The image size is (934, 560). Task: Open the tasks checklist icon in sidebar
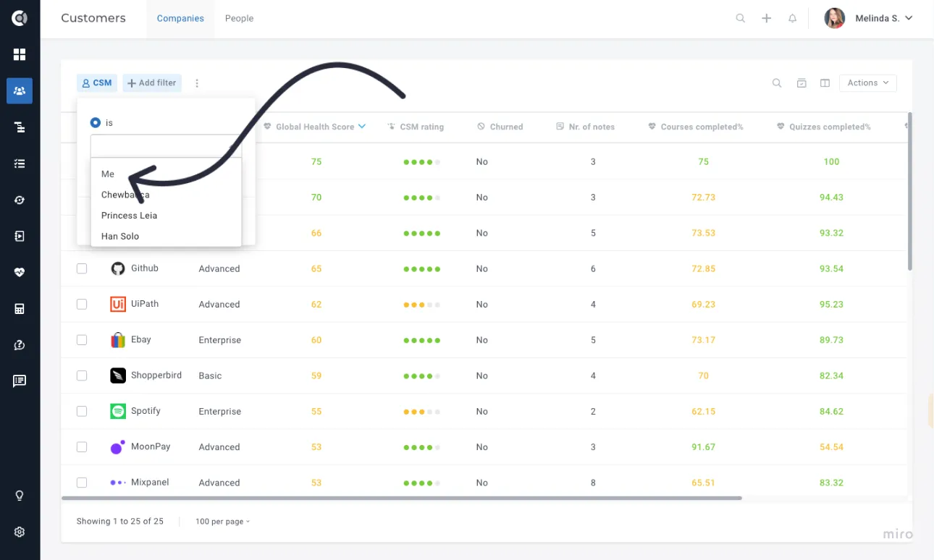click(x=20, y=164)
